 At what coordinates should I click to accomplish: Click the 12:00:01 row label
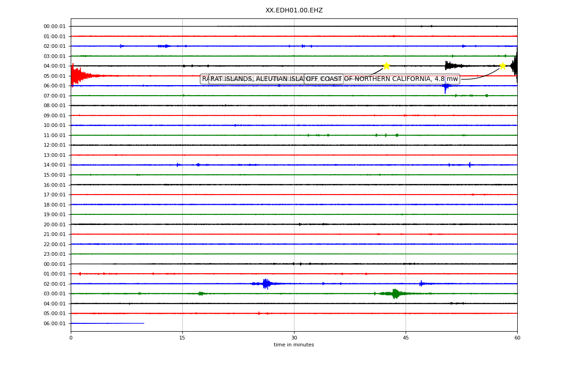54,145
